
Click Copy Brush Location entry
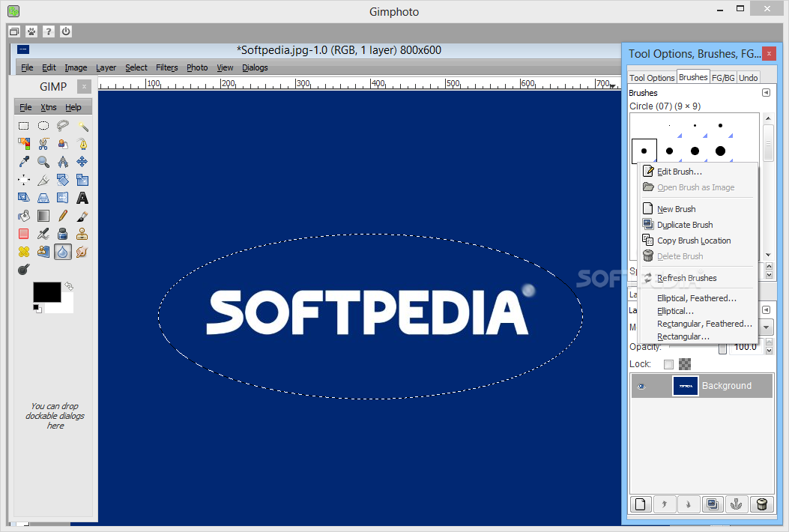click(x=698, y=241)
